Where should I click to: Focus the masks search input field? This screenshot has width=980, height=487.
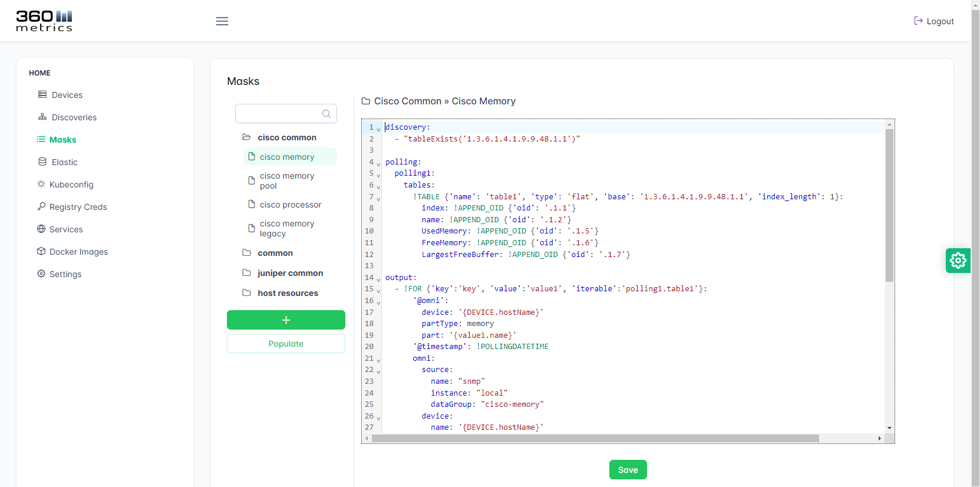(286, 114)
